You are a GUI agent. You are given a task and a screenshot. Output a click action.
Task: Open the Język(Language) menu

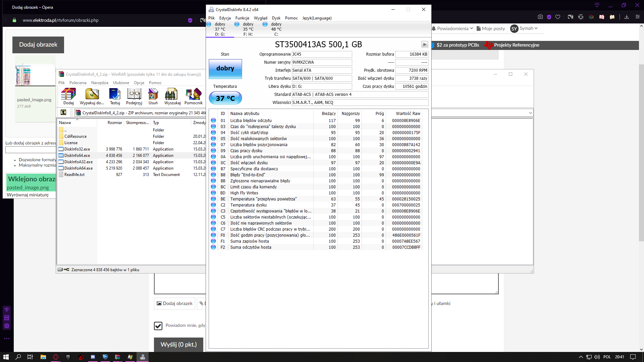tap(317, 18)
